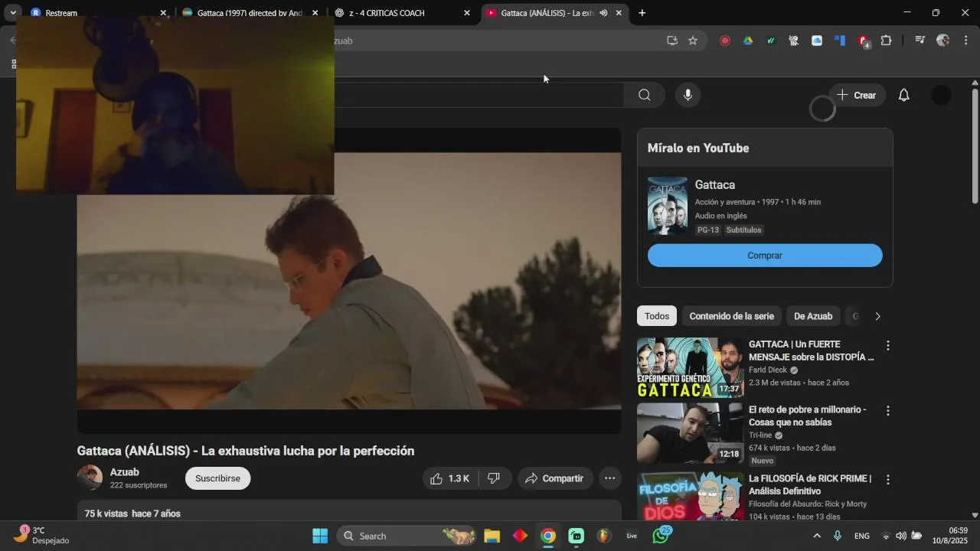Like the video with thumbs up
980x551 pixels.
tap(449, 478)
